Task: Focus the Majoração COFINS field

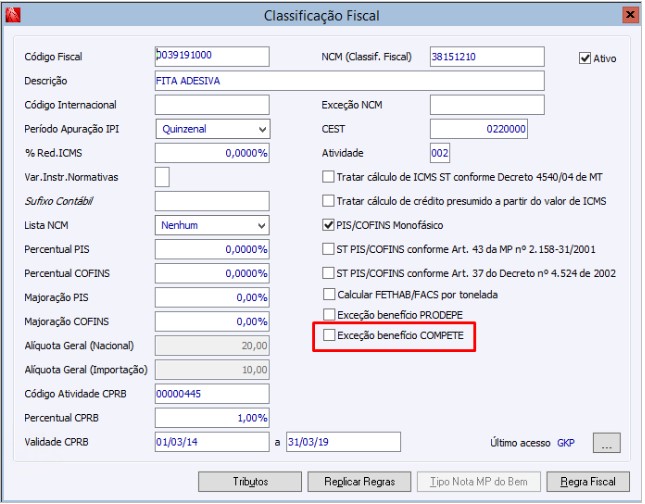Action: pyautogui.click(x=212, y=321)
